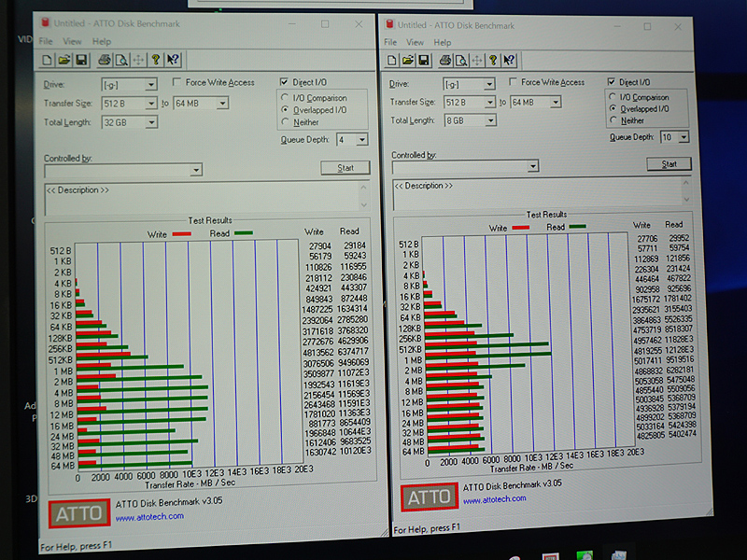The image size is (747, 560).
Task: Click Save disk icon in right ATTO window
Action: pos(424,60)
